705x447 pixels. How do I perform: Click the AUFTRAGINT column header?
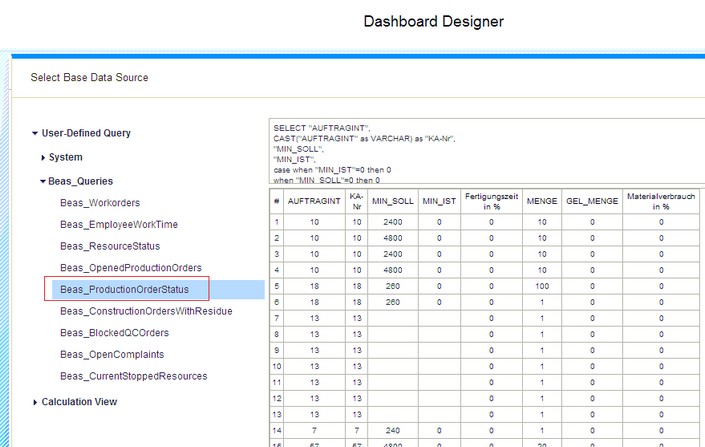click(314, 201)
